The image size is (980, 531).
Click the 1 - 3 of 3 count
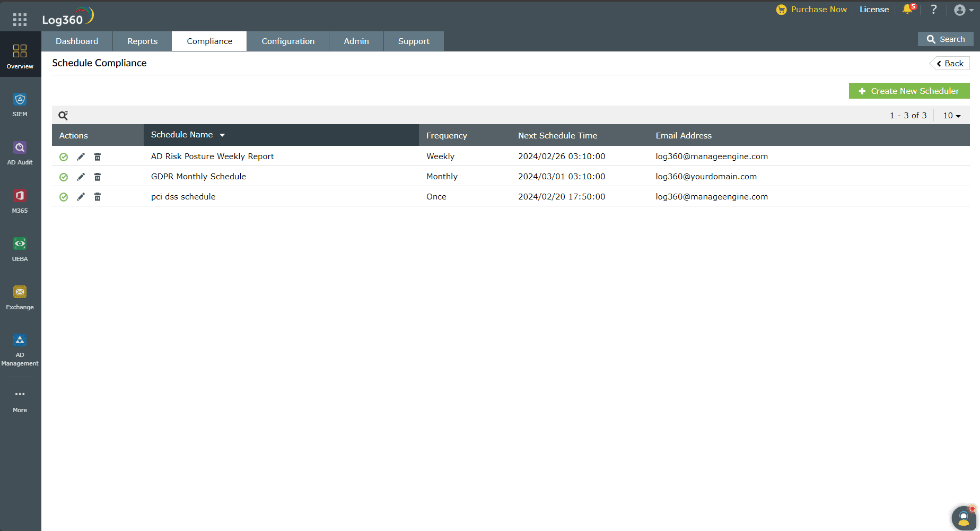click(x=908, y=116)
